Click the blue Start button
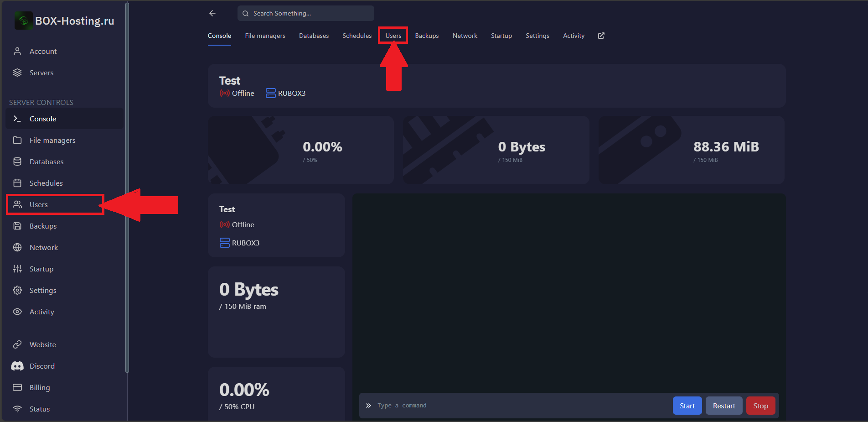 coord(687,406)
